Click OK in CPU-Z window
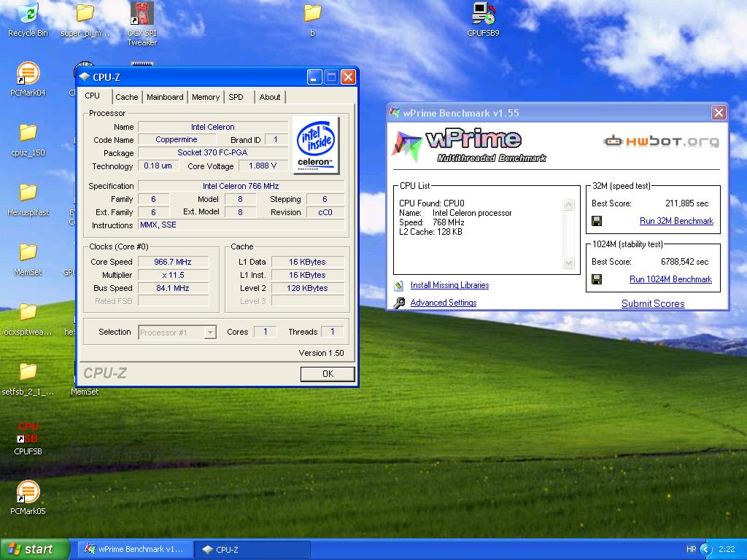Image resolution: width=747 pixels, height=560 pixels. pyautogui.click(x=328, y=374)
